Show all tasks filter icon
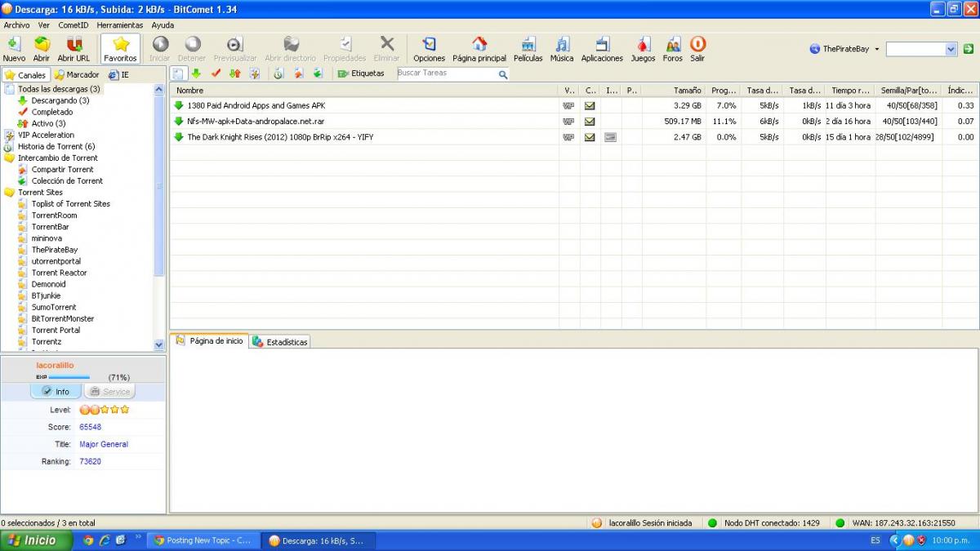The image size is (980, 551). [178, 73]
